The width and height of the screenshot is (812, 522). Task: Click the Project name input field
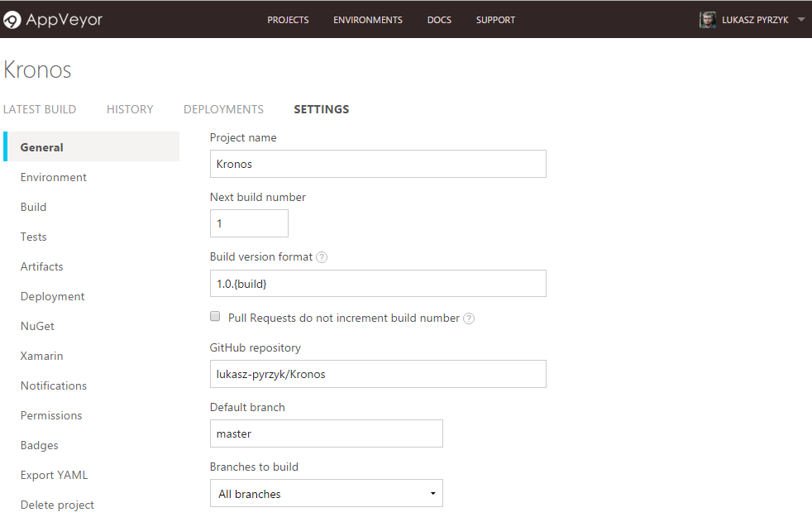[378, 164]
